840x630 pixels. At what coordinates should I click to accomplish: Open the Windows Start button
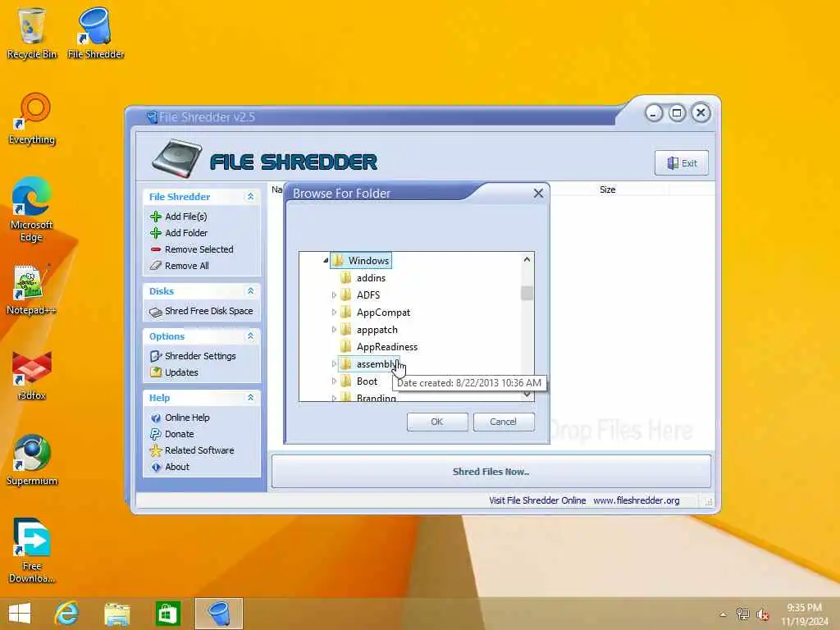pos(20,614)
